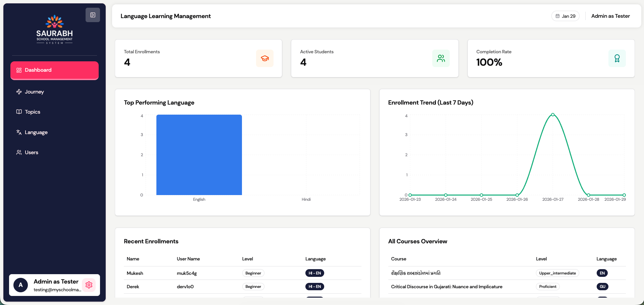Click the Jan 29 date button
Viewport: 644px width, 305px height.
pos(565,16)
